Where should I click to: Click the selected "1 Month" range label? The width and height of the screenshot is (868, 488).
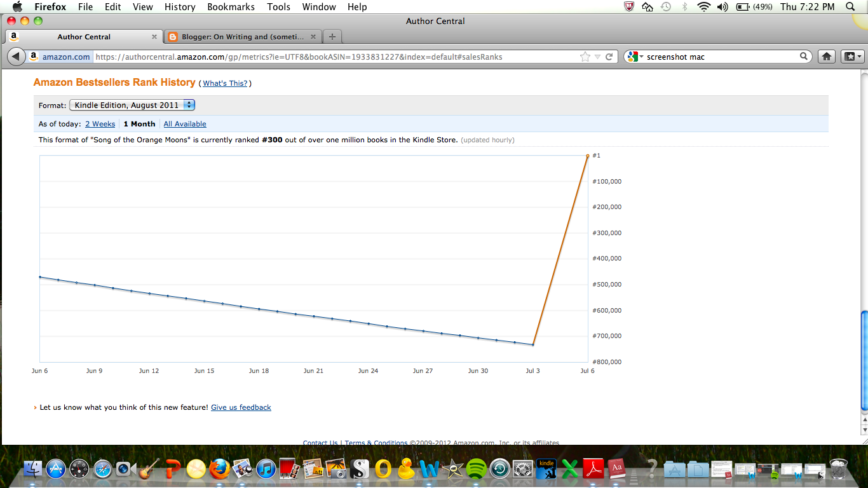(139, 124)
